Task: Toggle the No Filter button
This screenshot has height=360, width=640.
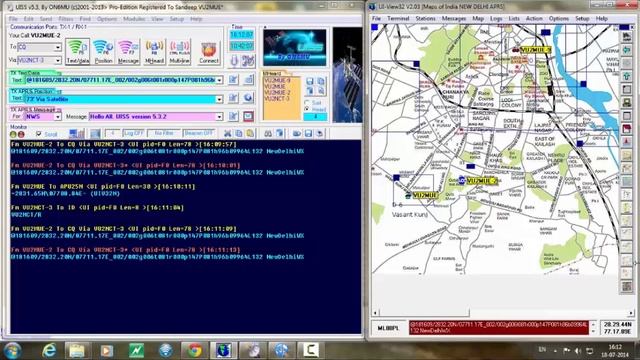Action: [x=164, y=133]
